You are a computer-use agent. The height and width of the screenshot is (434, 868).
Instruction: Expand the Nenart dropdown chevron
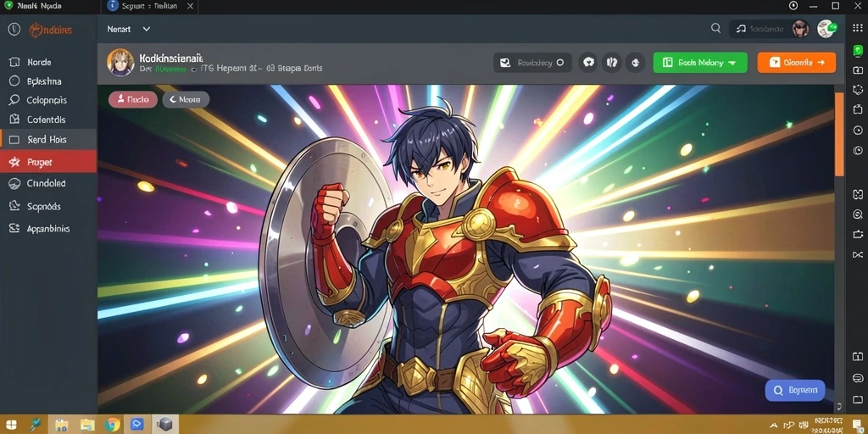(146, 29)
